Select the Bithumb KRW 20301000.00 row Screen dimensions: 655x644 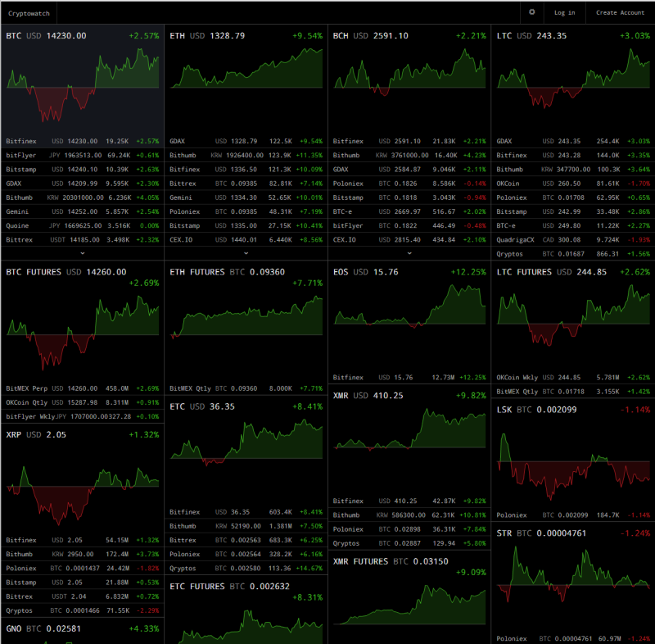point(83,197)
